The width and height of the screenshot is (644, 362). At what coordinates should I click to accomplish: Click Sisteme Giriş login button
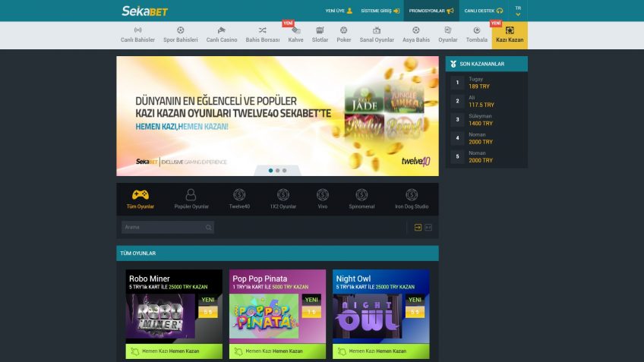tap(380, 11)
